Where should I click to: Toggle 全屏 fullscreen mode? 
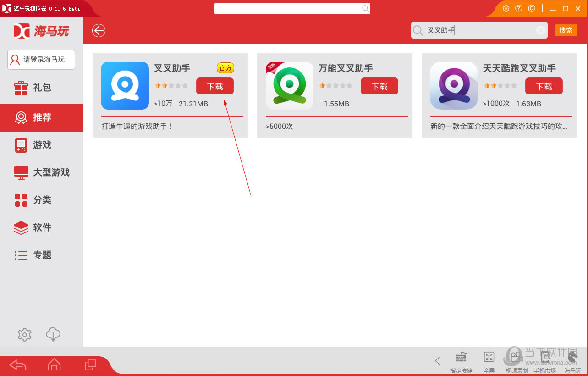coord(489,362)
